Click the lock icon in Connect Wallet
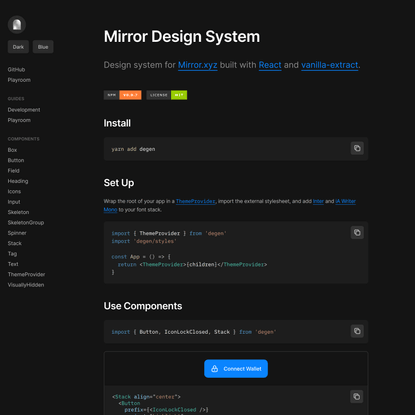The height and width of the screenshot is (415, 415). coord(215,369)
